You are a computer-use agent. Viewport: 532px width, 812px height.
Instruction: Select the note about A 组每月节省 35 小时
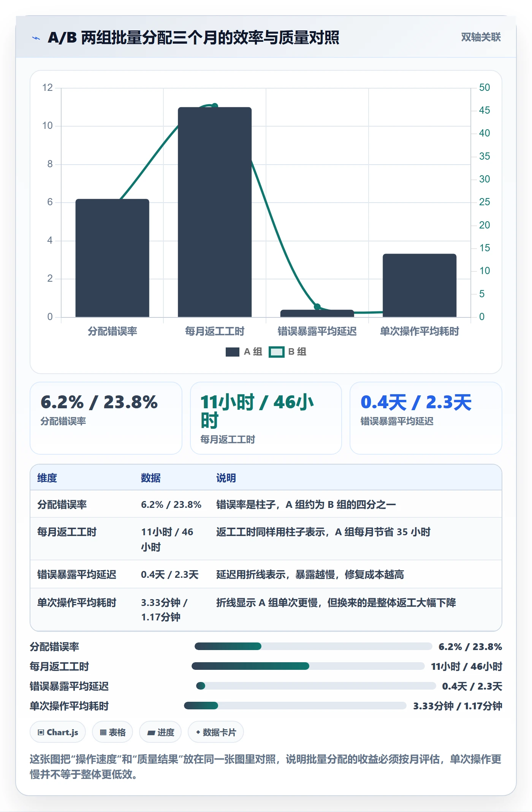pyautogui.click(x=323, y=532)
